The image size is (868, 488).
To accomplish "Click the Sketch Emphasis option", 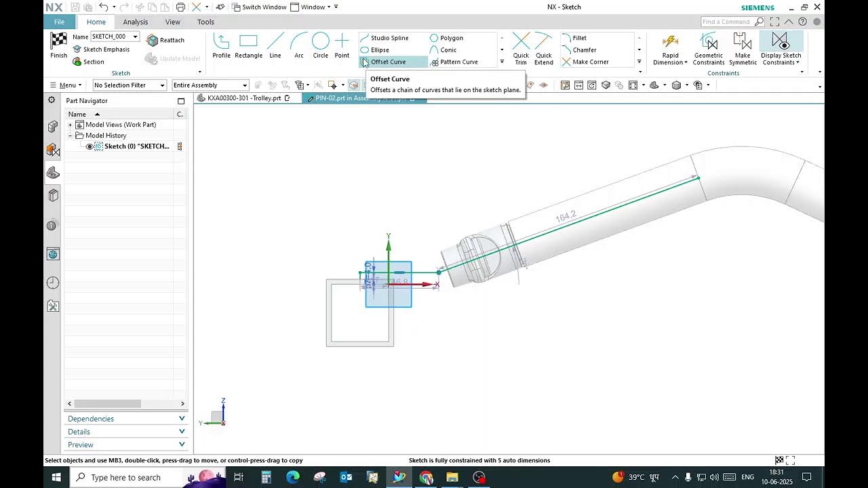I will [101, 49].
